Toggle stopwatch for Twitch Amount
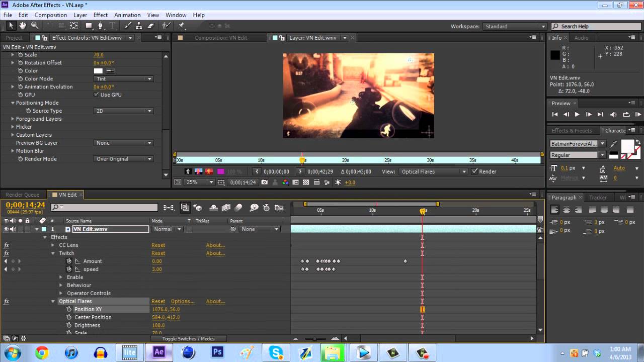The width and height of the screenshot is (644, 362). [x=69, y=261]
